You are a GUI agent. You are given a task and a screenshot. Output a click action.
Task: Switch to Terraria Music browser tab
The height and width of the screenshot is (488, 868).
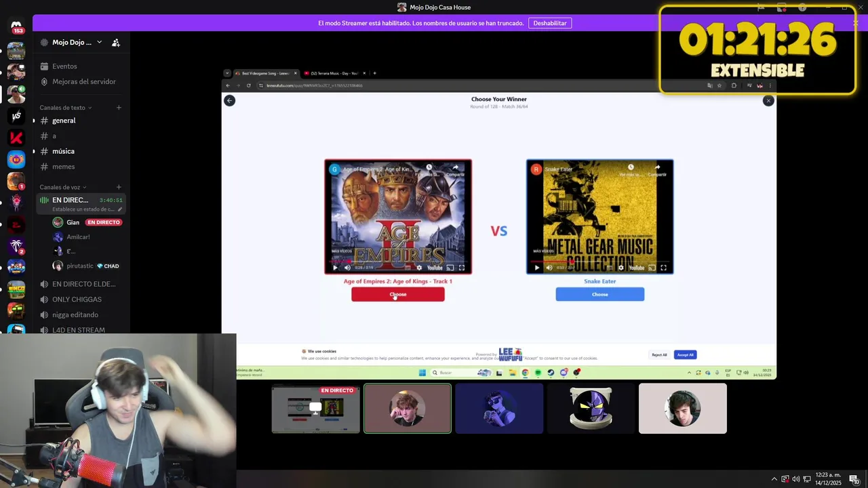pos(335,73)
